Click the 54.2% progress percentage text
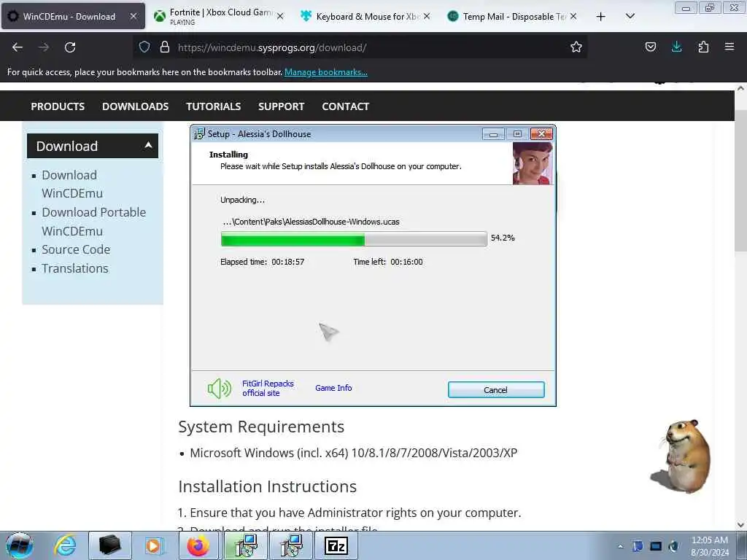 (503, 238)
